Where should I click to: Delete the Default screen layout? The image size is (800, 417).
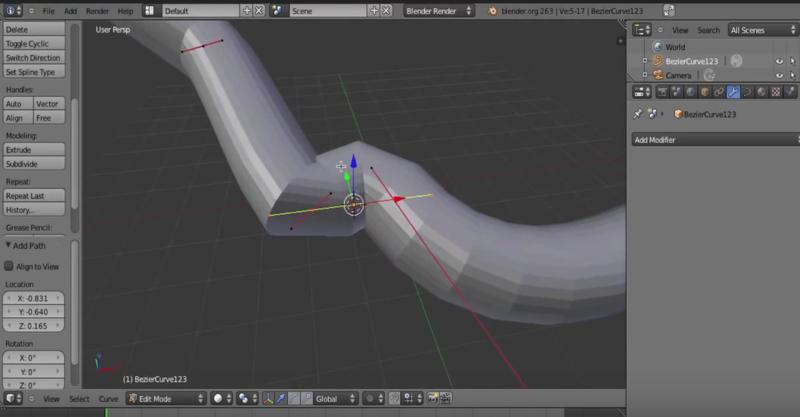click(x=259, y=11)
